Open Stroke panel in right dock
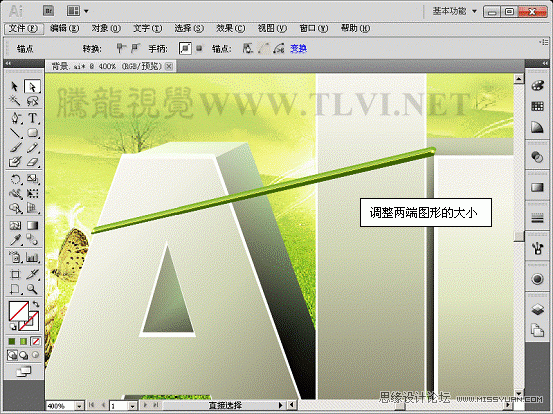Screen dimensions: 553x414 [x=537, y=218]
